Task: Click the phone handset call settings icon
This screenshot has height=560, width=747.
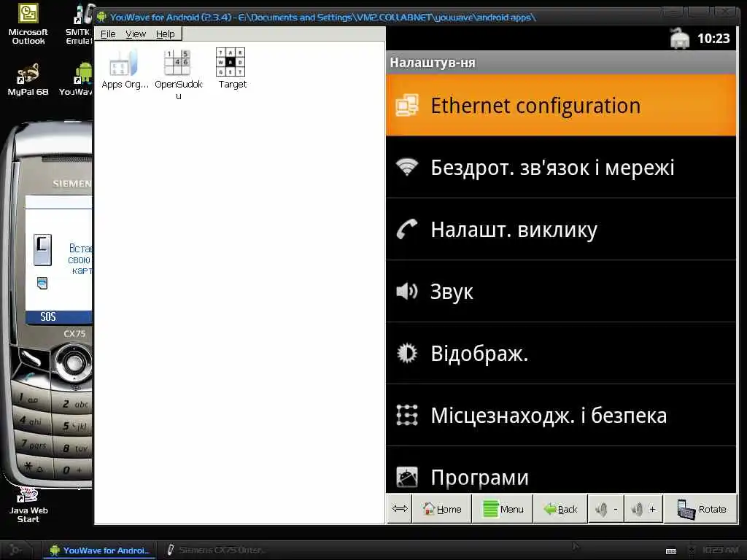Action: tap(407, 229)
